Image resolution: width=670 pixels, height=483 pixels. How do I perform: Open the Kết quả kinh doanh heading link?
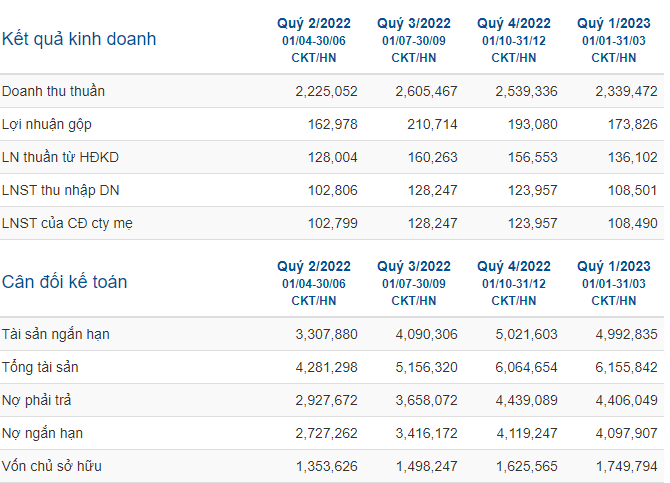click(x=79, y=39)
